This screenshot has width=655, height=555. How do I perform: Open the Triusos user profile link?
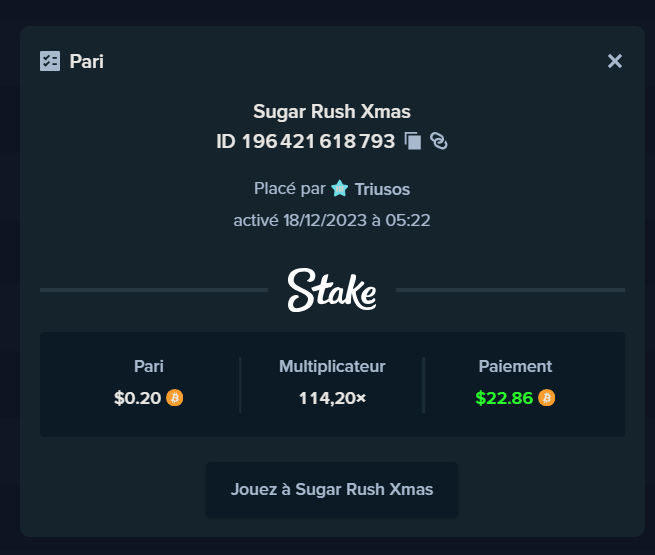[x=382, y=189]
